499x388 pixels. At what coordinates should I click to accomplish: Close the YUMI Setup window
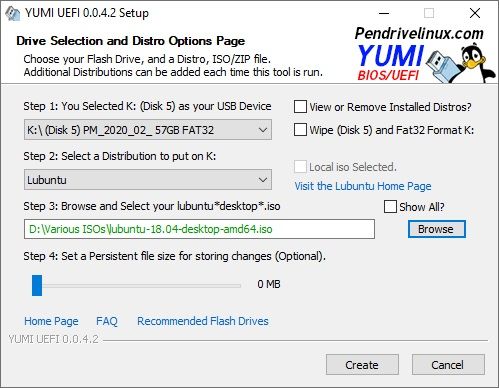(x=475, y=14)
